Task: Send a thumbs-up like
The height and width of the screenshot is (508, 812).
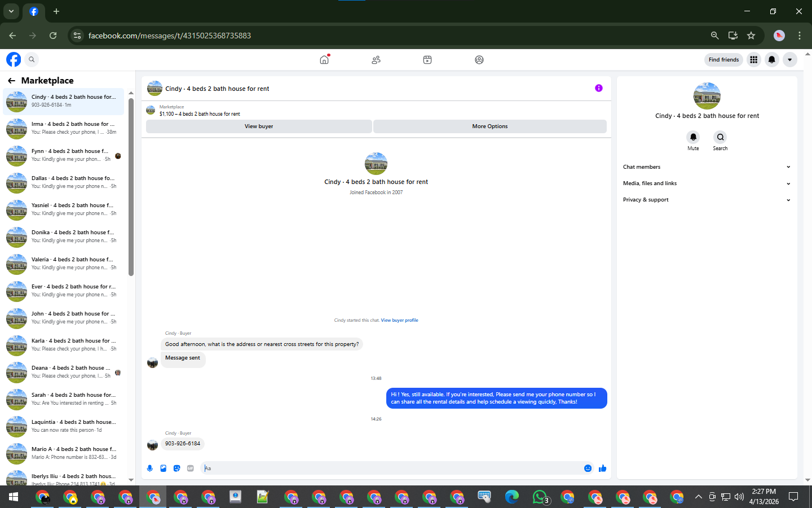Action: [x=602, y=468]
